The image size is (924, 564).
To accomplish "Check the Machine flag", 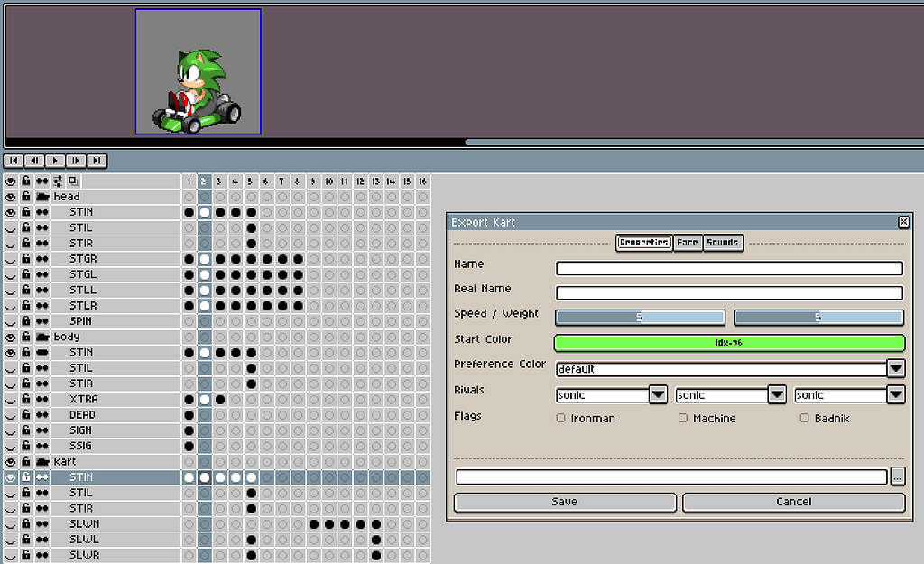I will click(x=683, y=419).
